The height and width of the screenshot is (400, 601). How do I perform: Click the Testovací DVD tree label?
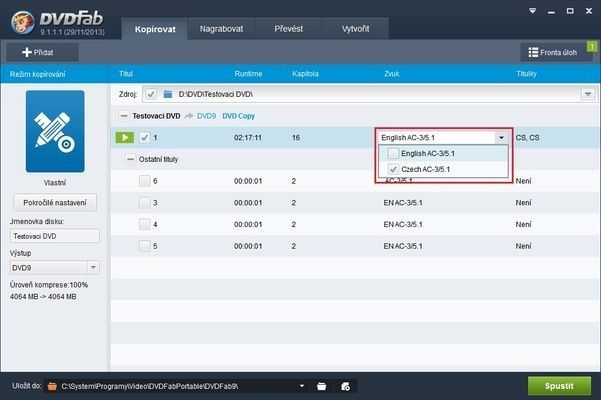pyautogui.click(x=156, y=116)
